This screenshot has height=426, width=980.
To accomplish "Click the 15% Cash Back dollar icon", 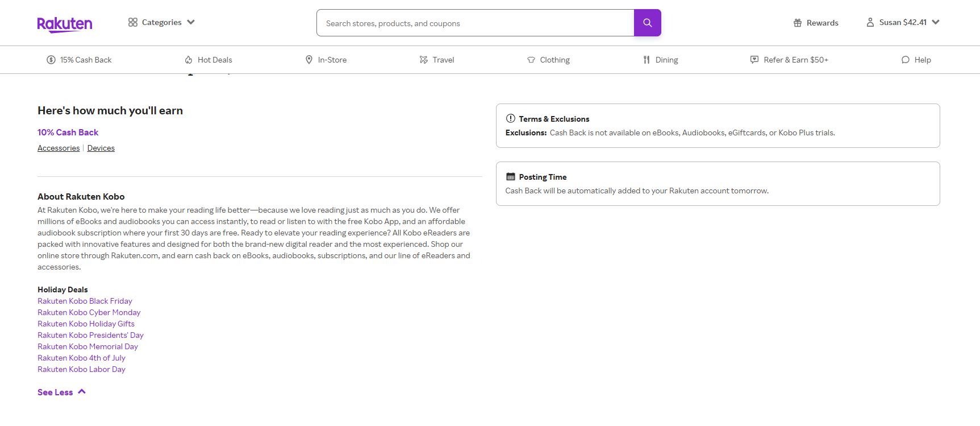I will pos(51,60).
